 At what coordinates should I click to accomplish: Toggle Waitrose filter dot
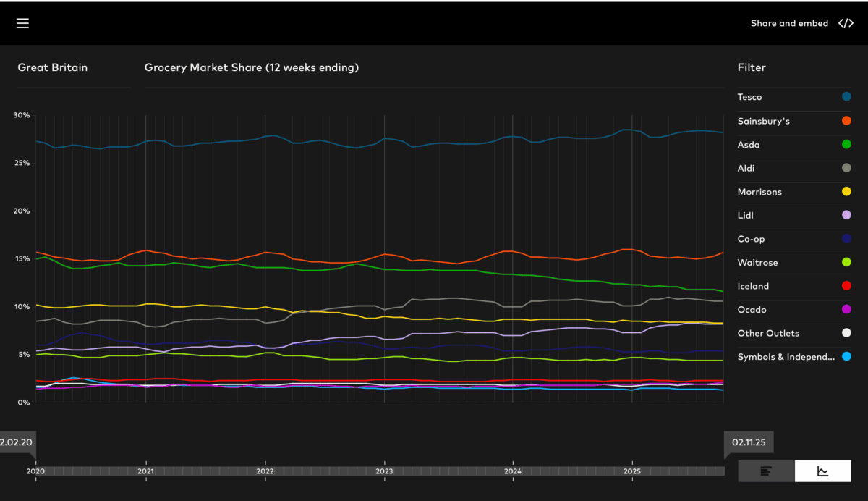pos(846,263)
